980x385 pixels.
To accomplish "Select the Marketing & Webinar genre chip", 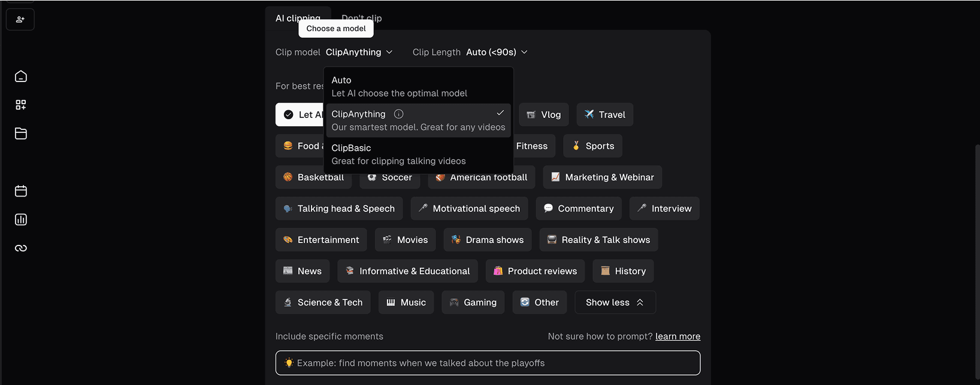I will click(x=603, y=177).
